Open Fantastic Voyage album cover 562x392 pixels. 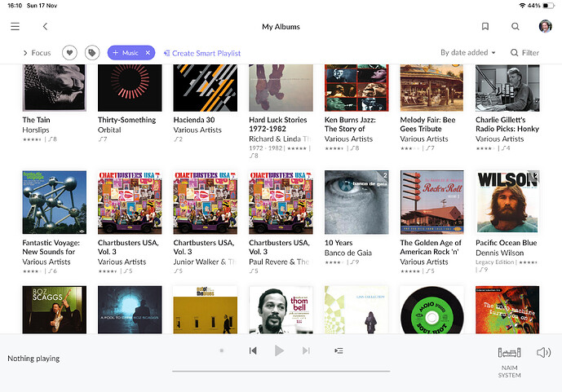[55, 202]
